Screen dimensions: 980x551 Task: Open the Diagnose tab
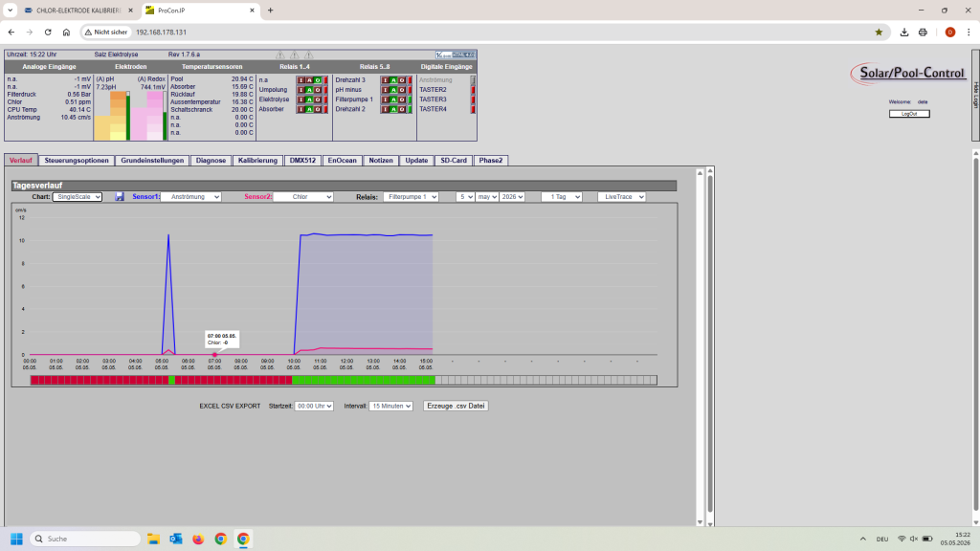(211, 161)
